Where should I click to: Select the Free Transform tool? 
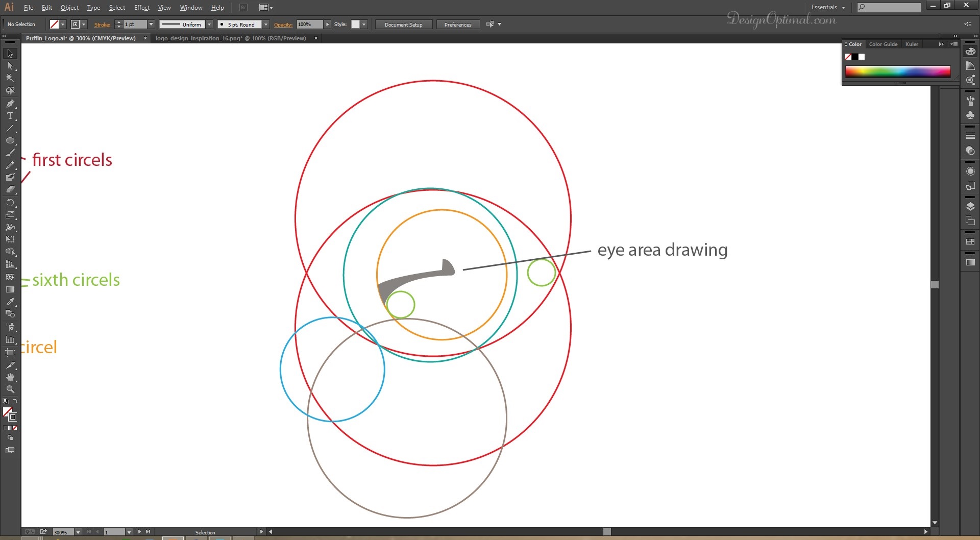tap(10, 239)
